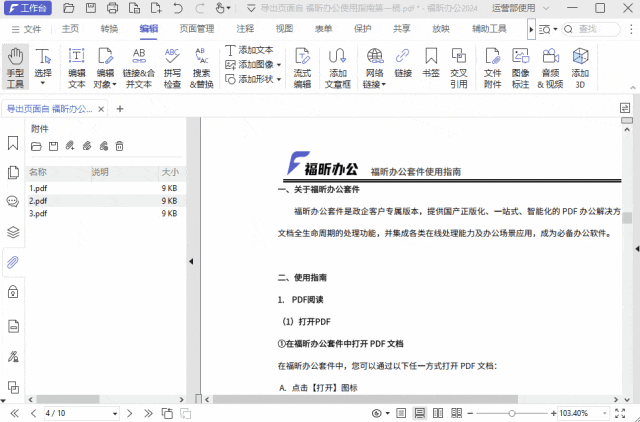Screen dimensions: 640x422
Task: Open the zoom level dropdown 103.40%
Action: pos(605,414)
